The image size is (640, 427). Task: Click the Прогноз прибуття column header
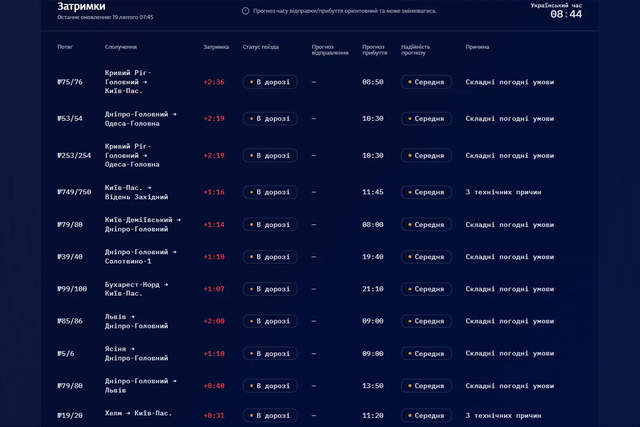(373, 49)
